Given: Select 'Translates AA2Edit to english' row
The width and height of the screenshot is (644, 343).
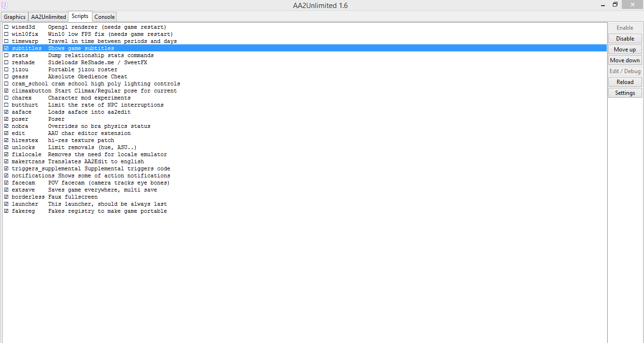Looking at the screenshot, I should tap(304, 161).
